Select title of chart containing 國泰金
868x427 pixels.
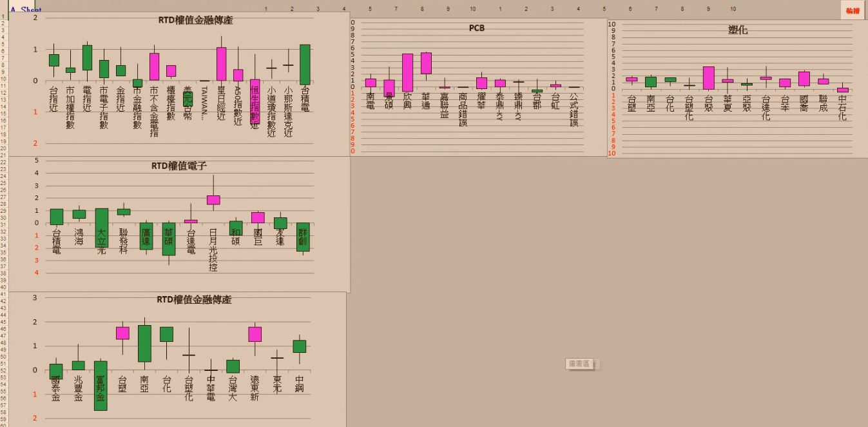point(194,300)
